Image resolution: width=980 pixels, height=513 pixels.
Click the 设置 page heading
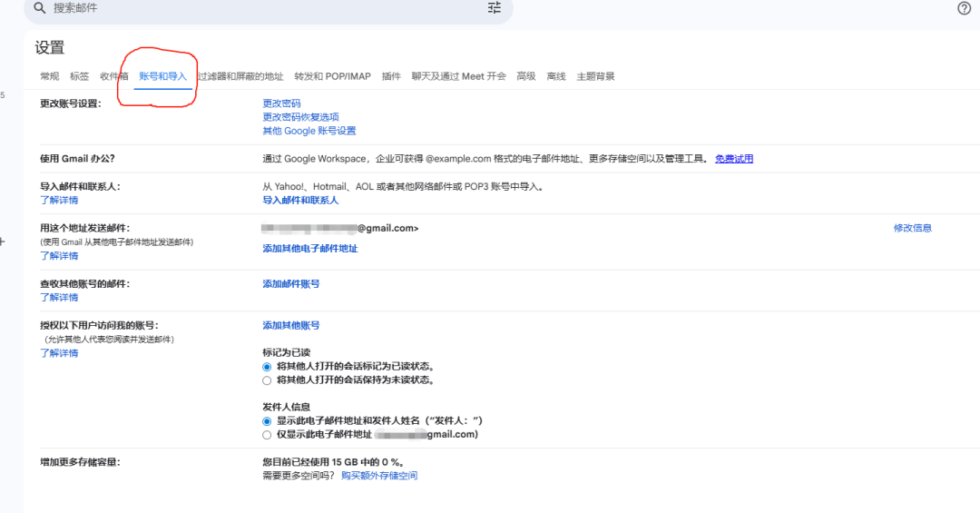click(50, 47)
